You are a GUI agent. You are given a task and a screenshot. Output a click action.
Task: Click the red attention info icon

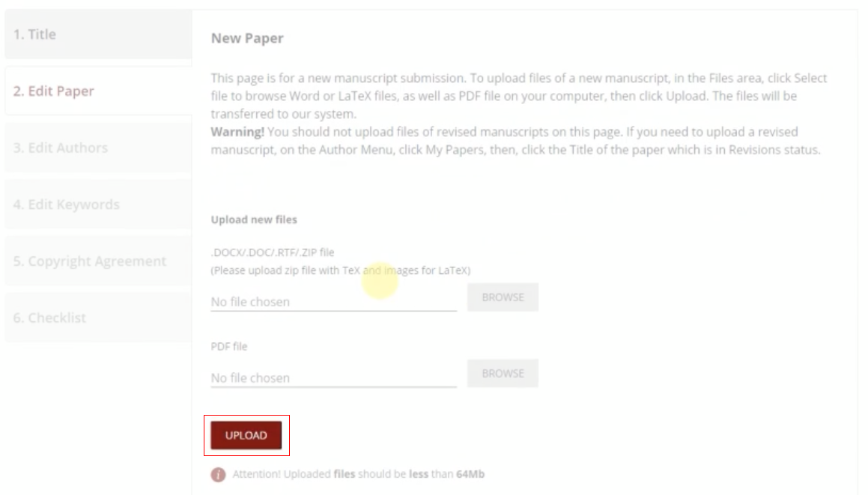[x=218, y=475]
